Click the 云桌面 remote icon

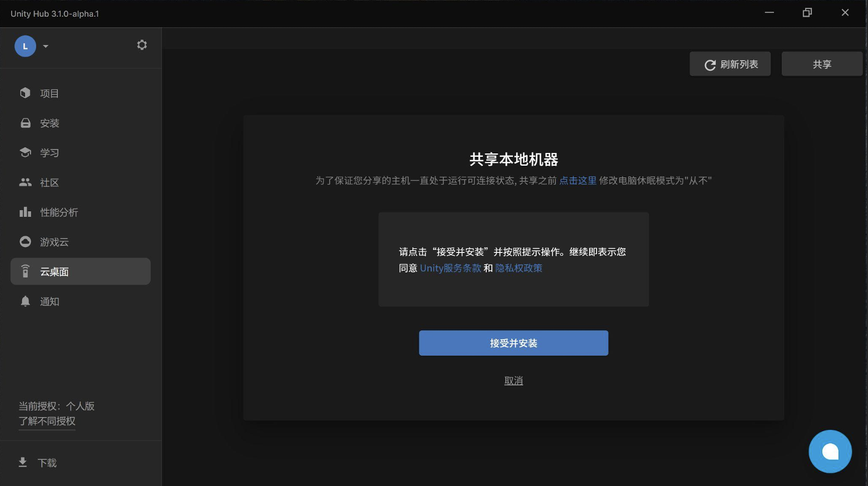tap(25, 271)
